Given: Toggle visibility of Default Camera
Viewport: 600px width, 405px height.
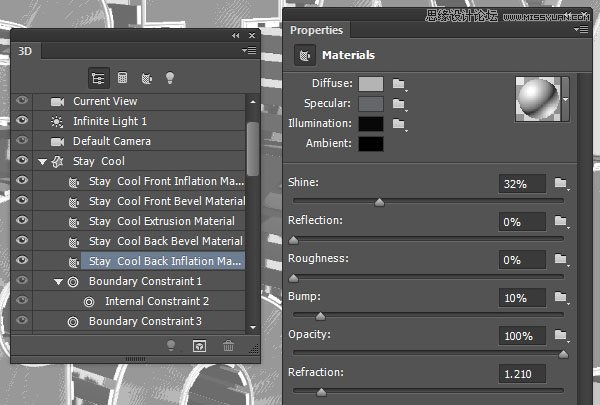Looking at the screenshot, I should pos(22,140).
